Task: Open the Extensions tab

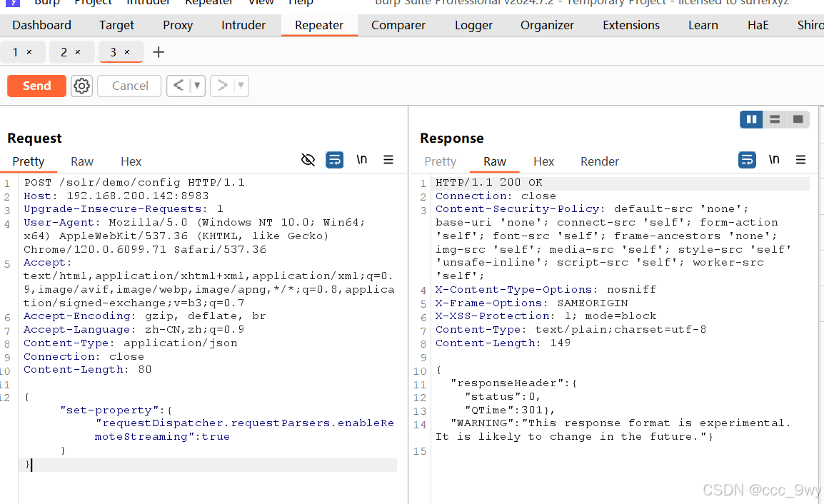Action: point(631,25)
